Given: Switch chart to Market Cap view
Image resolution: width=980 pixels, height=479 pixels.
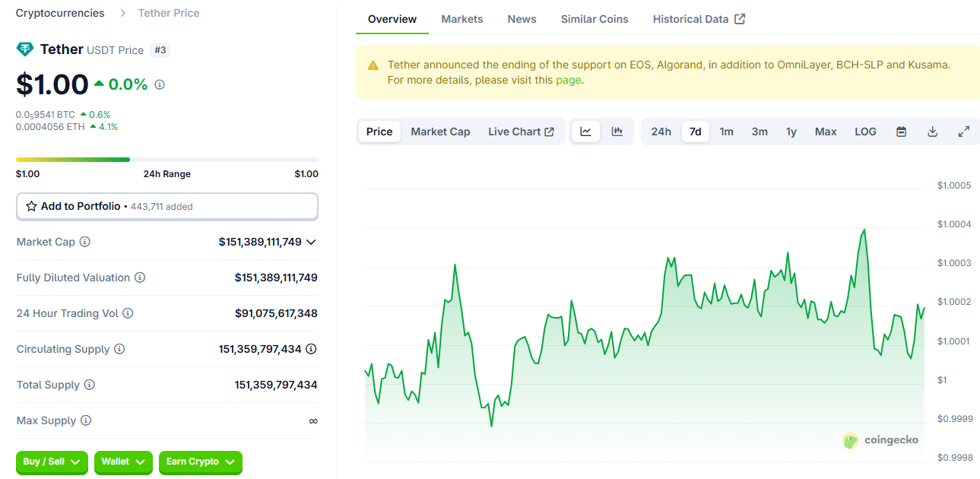Looking at the screenshot, I should (x=440, y=132).
